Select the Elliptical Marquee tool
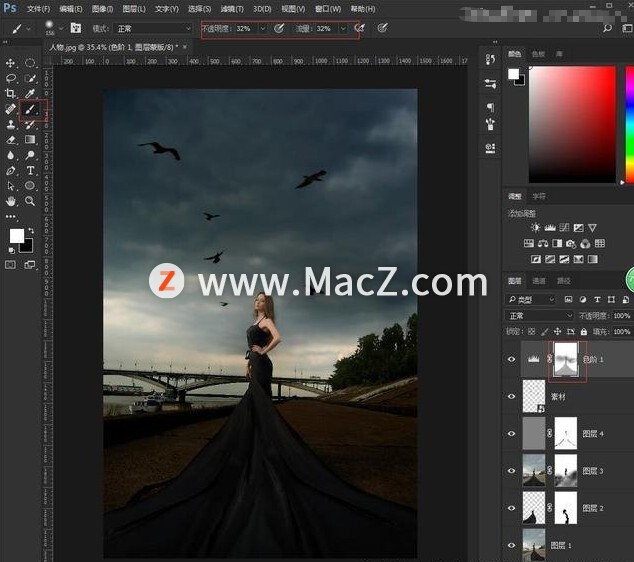Image resolution: width=634 pixels, height=562 pixels. 30,63
